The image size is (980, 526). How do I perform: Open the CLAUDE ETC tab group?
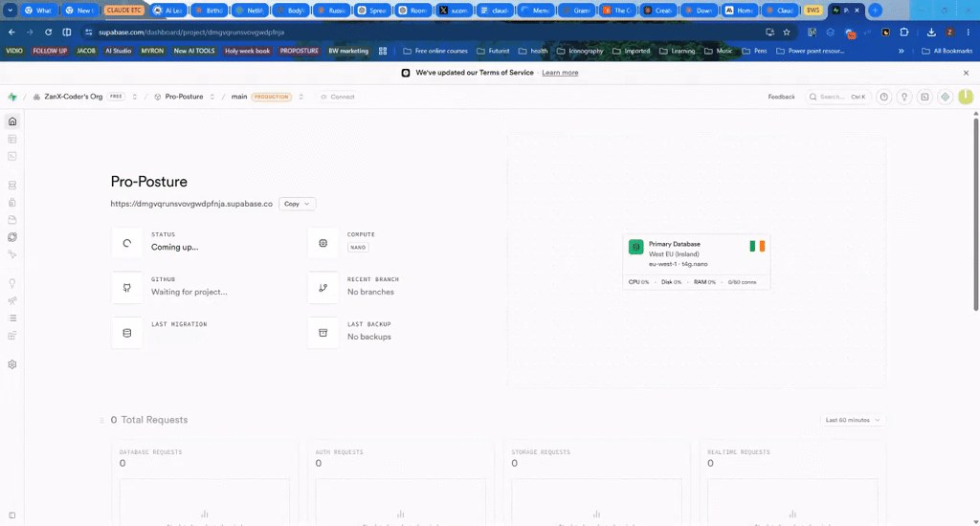123,10
